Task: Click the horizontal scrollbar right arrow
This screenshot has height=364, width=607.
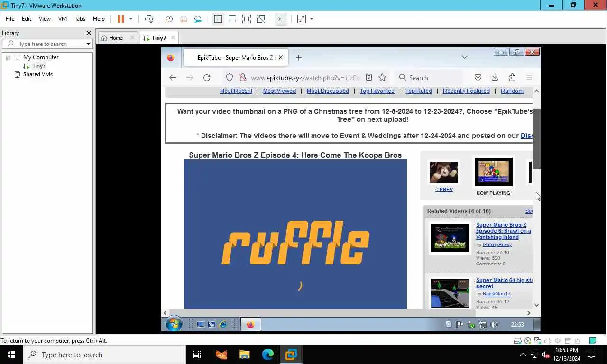Action: click(529, 313)
